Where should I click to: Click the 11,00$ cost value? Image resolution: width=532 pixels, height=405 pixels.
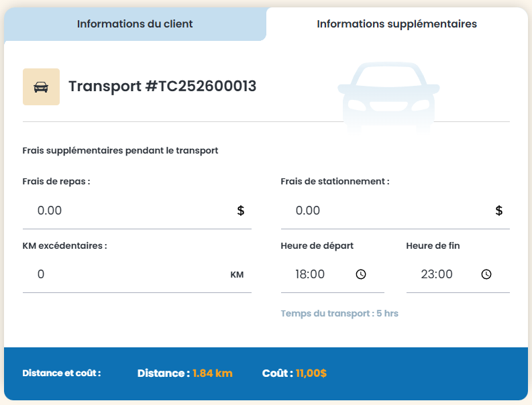[311, 373]
